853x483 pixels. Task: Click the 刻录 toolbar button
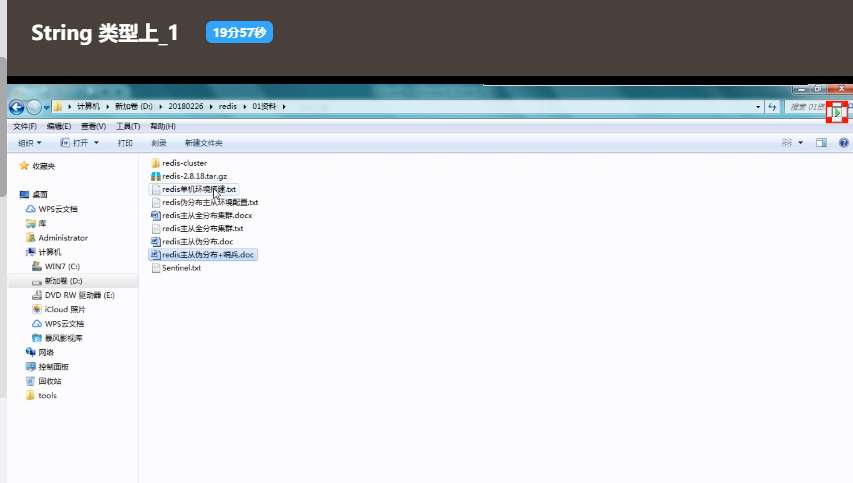[x=159, y=143]
